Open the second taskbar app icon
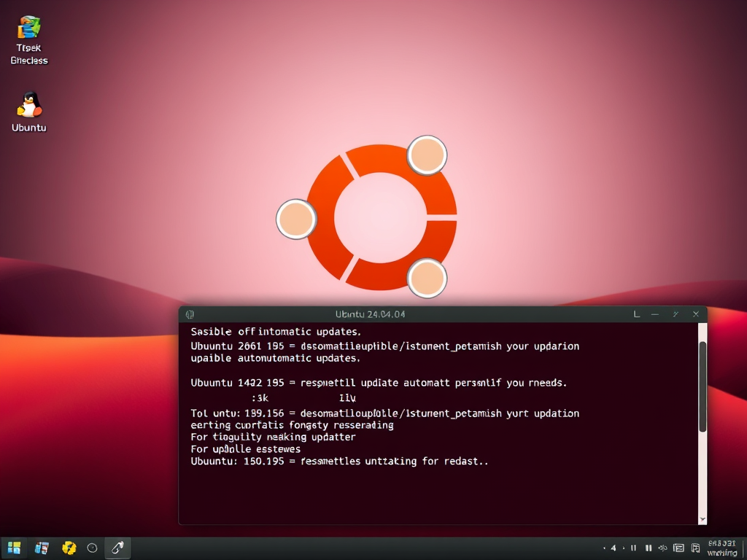Image resolution: width=747 pixels, height=560 pixels. coord(42,548)
